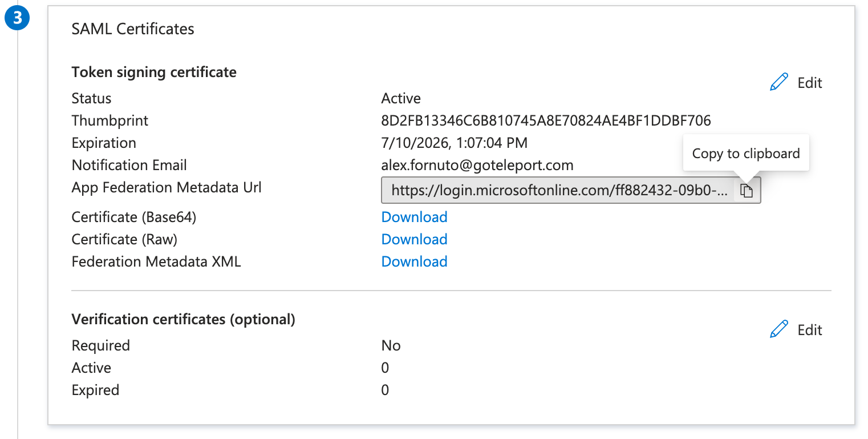Image resolution: width=868 pixels, height=439 pixels.
Task: Select the Verification certificates (optional) heading
Action: 182,319
